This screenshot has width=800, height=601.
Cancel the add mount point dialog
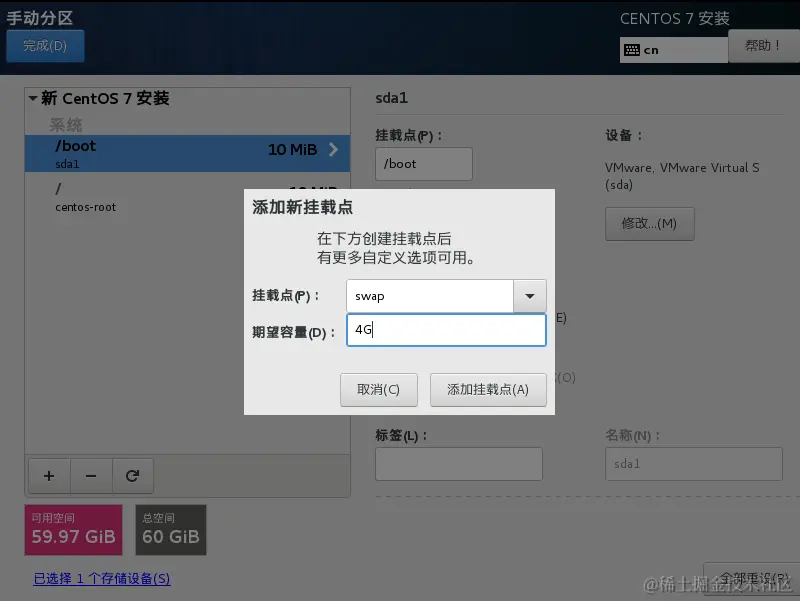click(378, 390)
